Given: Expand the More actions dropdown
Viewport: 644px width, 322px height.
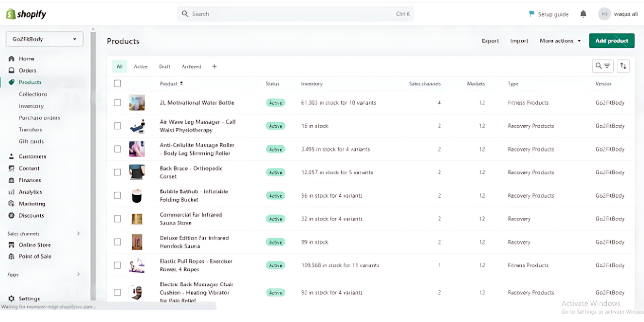Looking at the screenshot, I should [x=560, y=41].
